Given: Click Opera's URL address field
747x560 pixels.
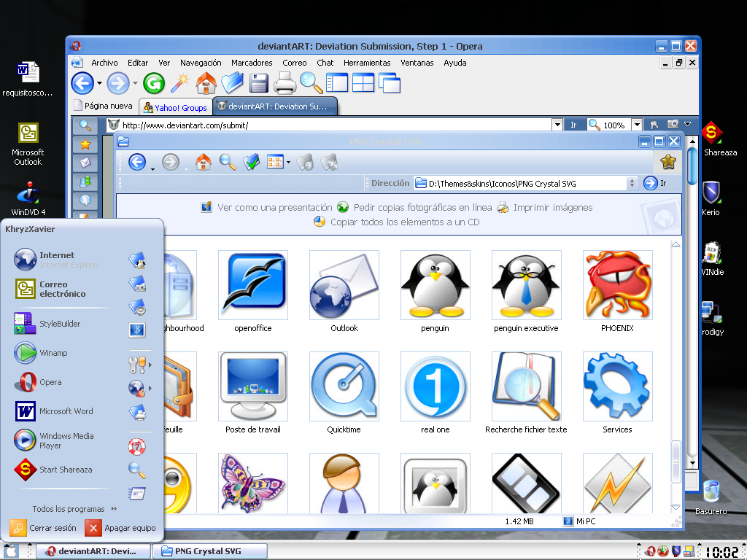Looking at the screenshot, I should coord(329,125).
